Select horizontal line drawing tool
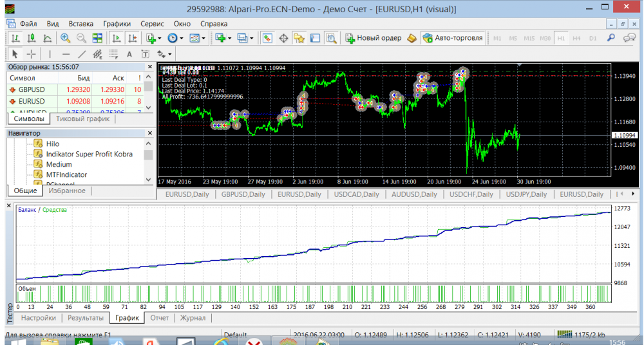Screen dimensions: 644x345 [66, 54]
